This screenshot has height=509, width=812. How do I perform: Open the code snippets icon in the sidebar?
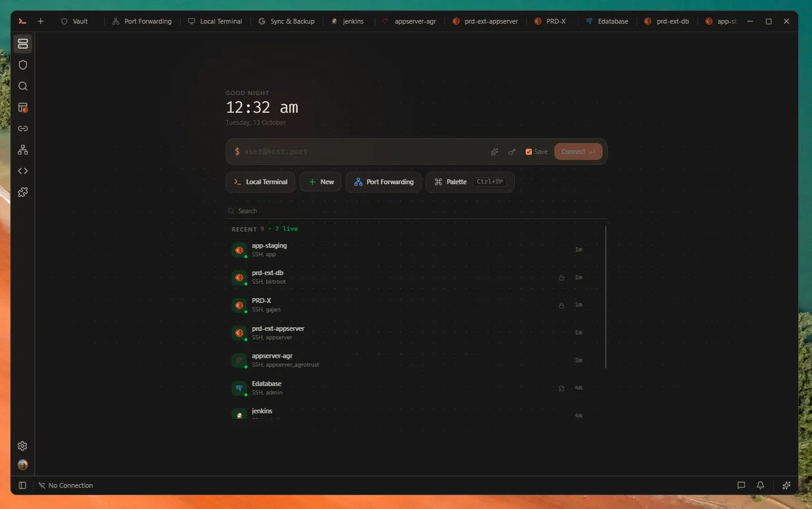[x=23, y=171]
